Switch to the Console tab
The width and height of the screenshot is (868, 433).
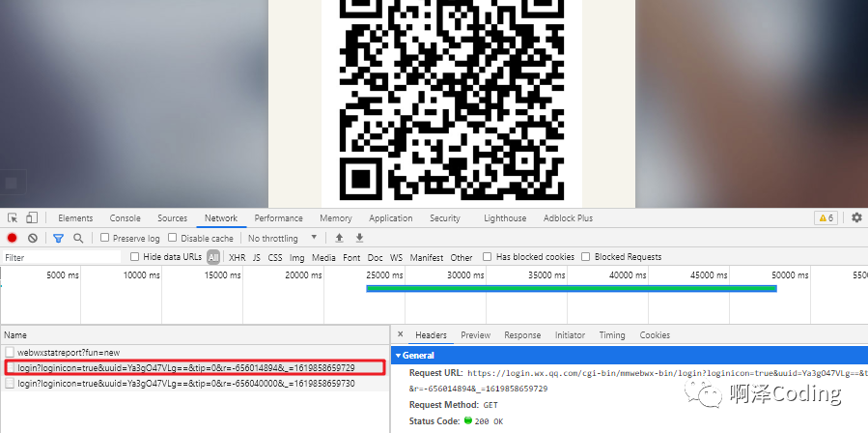[126, 217]
